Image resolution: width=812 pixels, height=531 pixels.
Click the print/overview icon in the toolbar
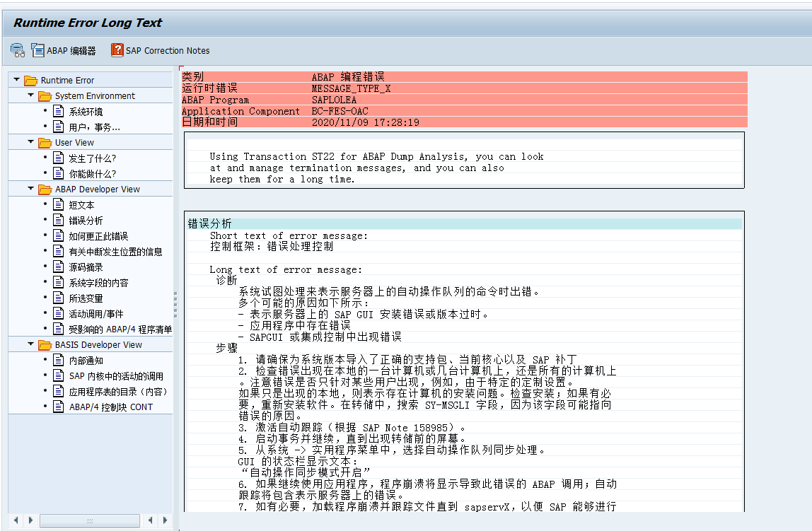[x=18, y=50]
